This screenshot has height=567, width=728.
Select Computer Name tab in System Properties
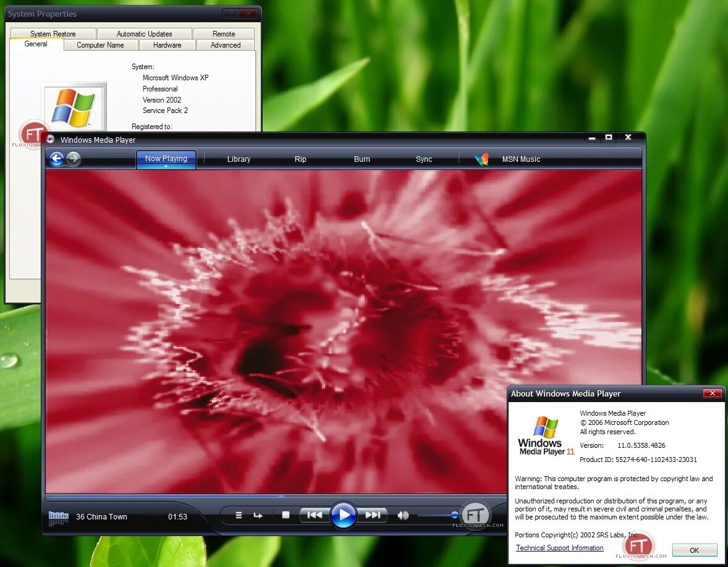100,45
